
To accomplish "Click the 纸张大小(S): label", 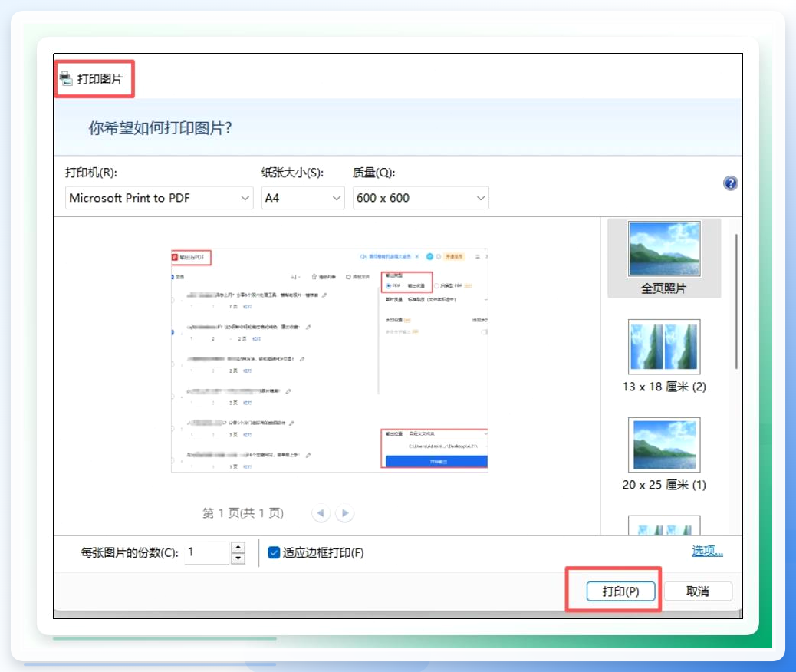I will click(x=292, y=173).
